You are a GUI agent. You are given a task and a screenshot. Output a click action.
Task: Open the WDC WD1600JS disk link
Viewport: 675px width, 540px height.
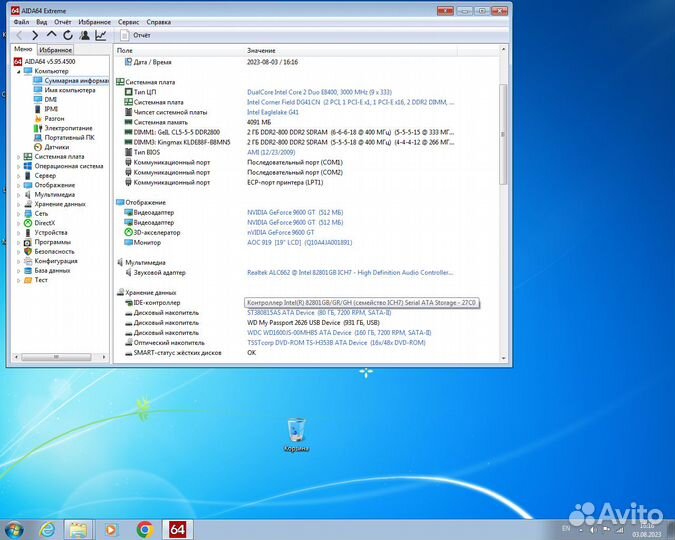coord(339,332)
